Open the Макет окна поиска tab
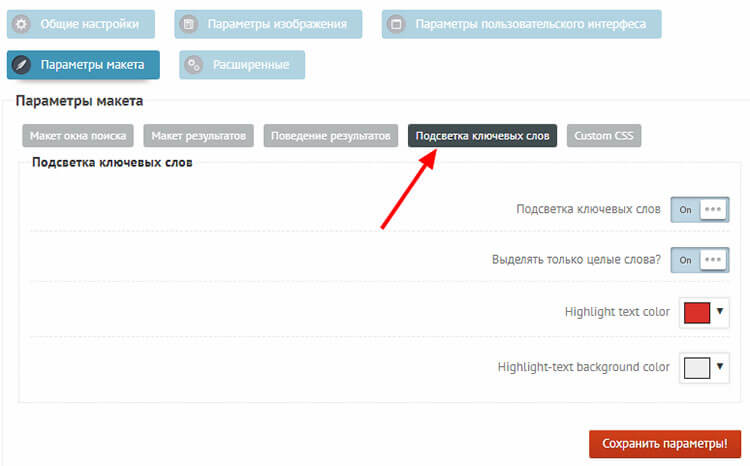The image size is (750, 466). point(79,136)
